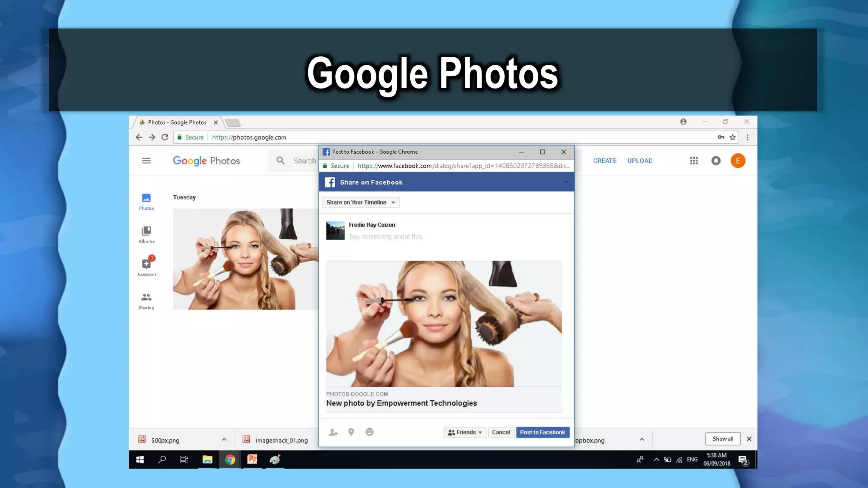Click network icon in system tray
The height and width of the screenshot is (488, 868).
(679, 460)
